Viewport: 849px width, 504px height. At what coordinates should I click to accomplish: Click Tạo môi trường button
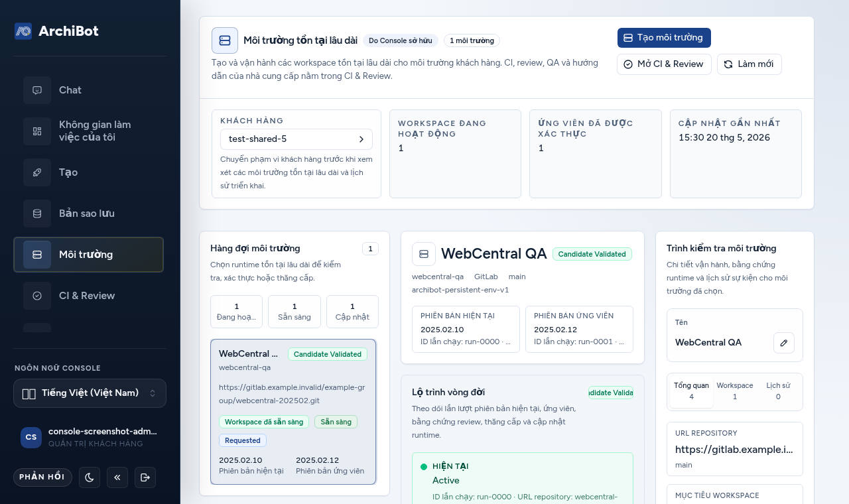664,38
